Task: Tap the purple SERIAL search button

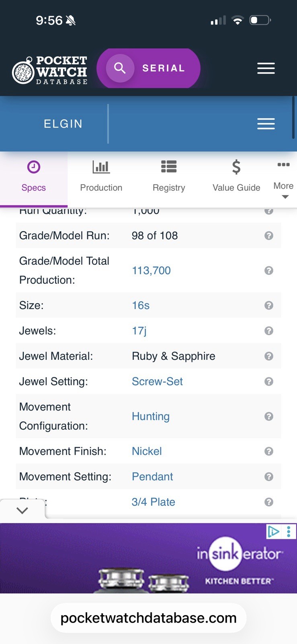Action: point(148,68)
